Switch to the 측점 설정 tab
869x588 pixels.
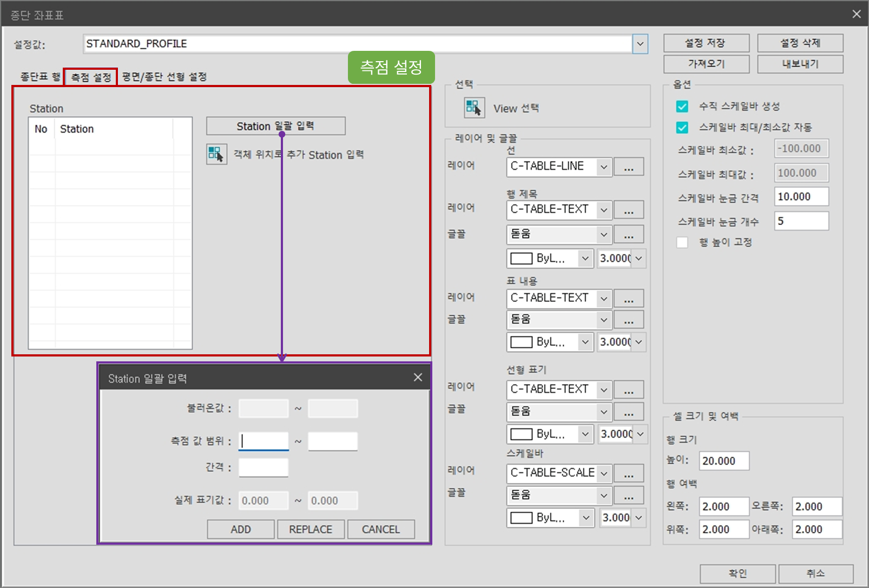coord(91,77)
